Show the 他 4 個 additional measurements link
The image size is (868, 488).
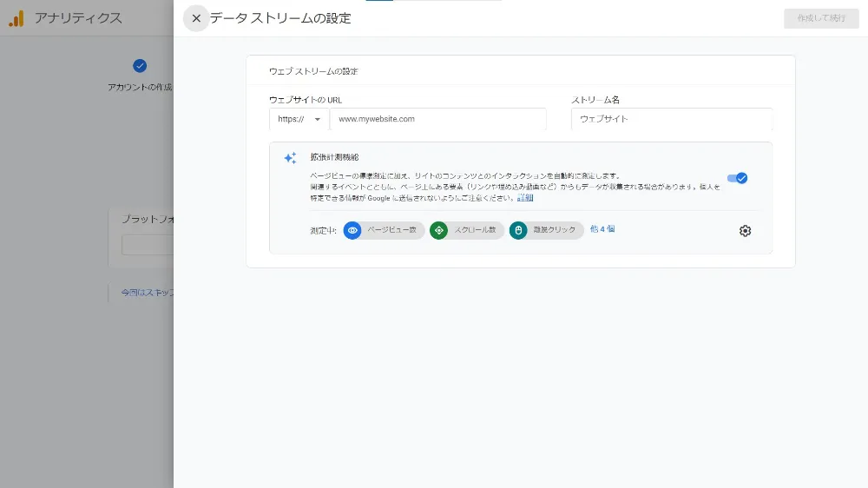tap(602, 228)
